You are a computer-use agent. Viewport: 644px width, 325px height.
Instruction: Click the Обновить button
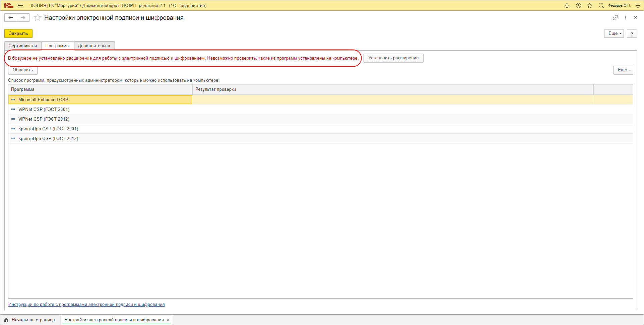pos(23,70)
